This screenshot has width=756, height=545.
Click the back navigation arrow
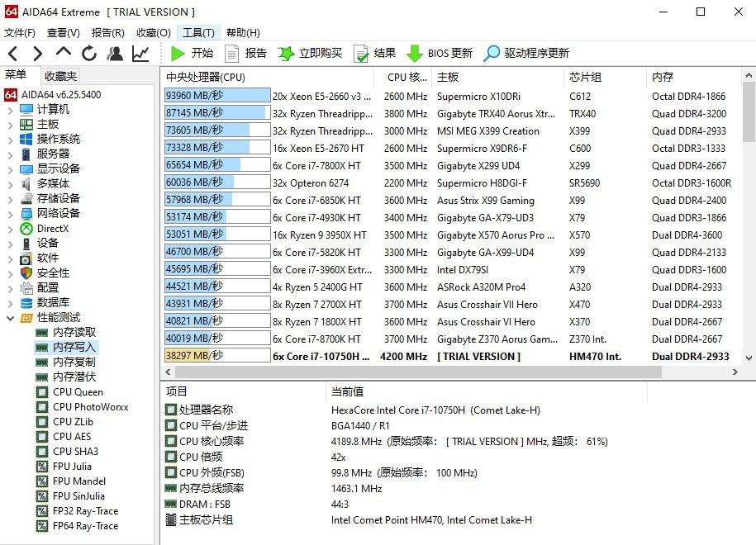(13, 52)
